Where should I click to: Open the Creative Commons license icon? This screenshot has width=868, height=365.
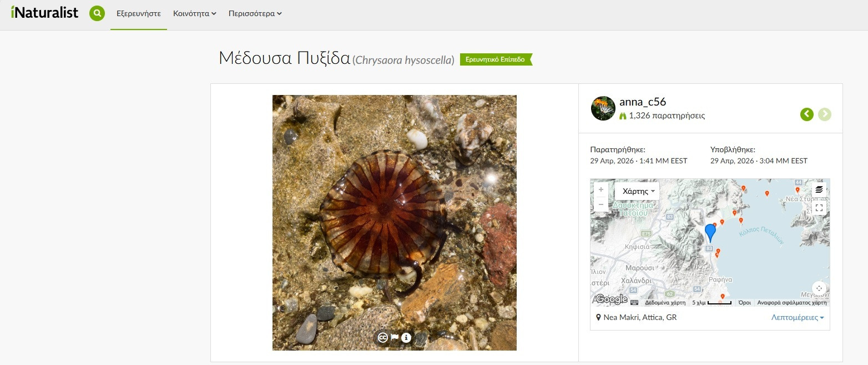click(x=382, y=337)
